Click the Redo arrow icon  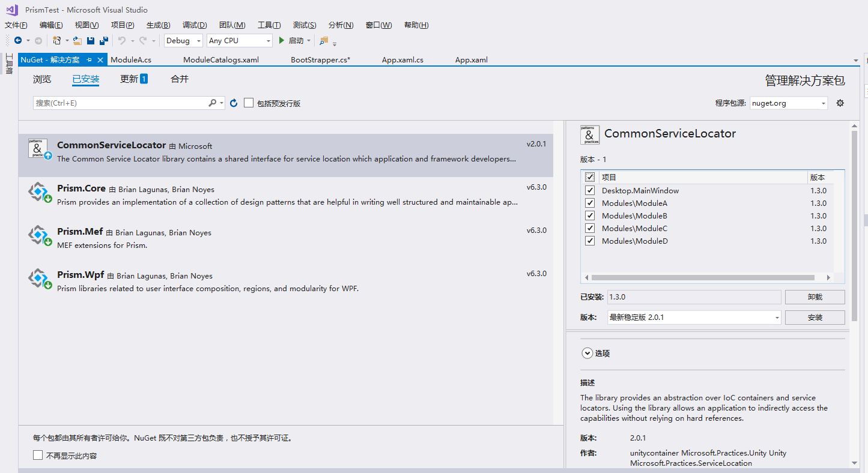coord(142,40)
